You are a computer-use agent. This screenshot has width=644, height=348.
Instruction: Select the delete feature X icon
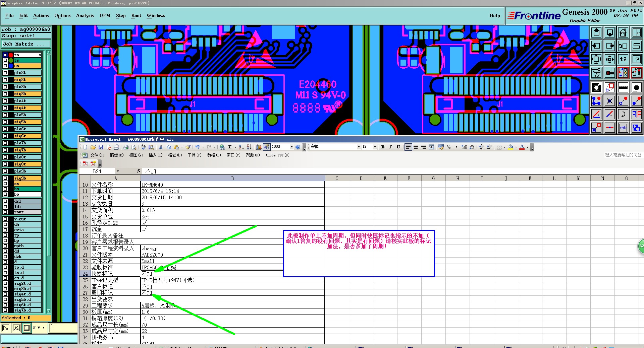pyautogui.click(x=610, y=101)
